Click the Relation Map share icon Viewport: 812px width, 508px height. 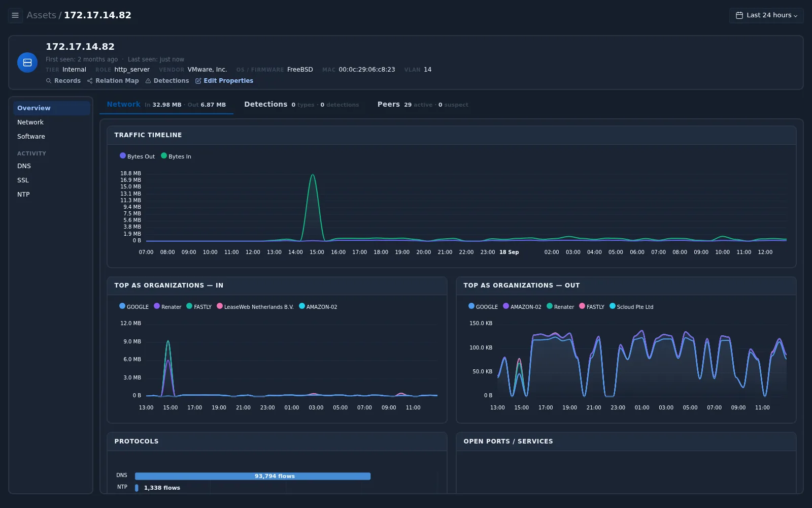[x=90, y=81]
